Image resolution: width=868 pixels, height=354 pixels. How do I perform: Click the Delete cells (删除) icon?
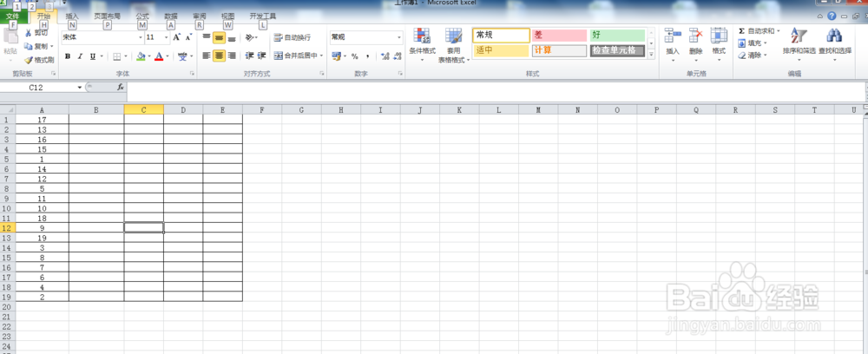pyautogui.click(x=696, y=36)
